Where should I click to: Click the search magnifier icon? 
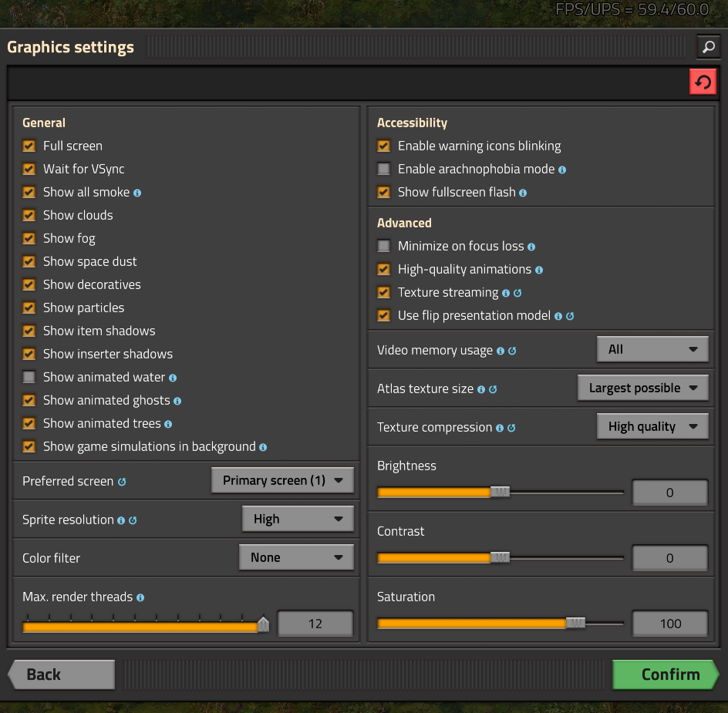point(708,47)
